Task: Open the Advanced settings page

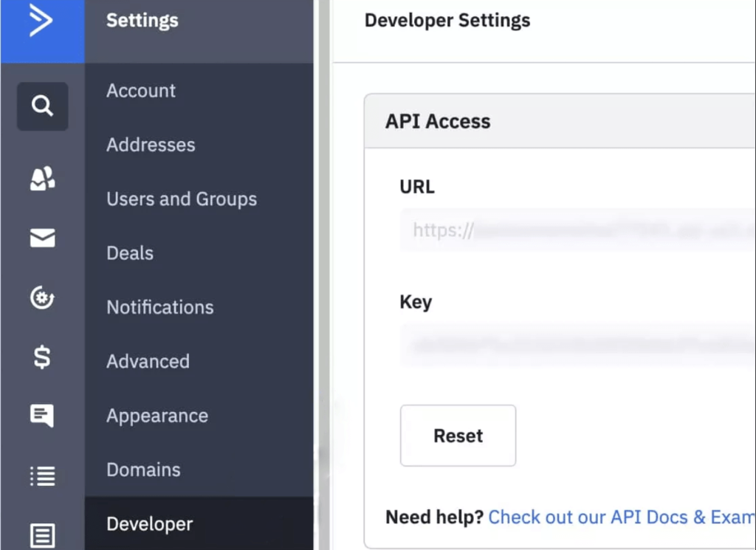Action: 148,362
